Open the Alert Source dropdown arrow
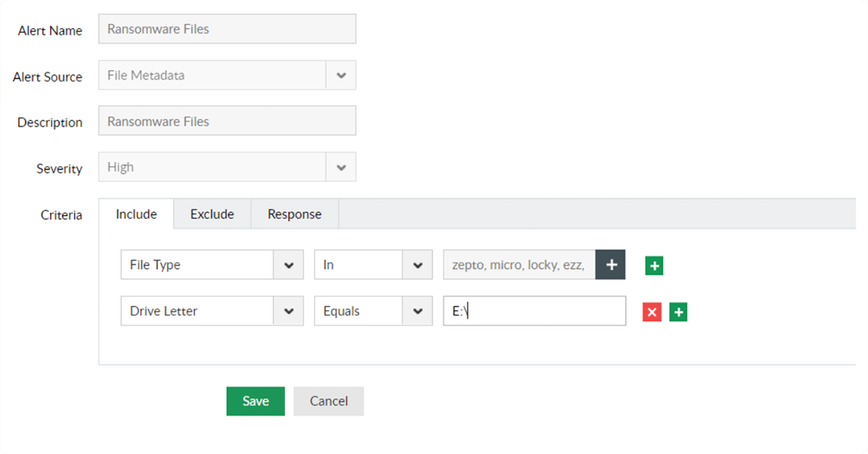The height and width of the screenshot is (454, 868). point(341,75)
